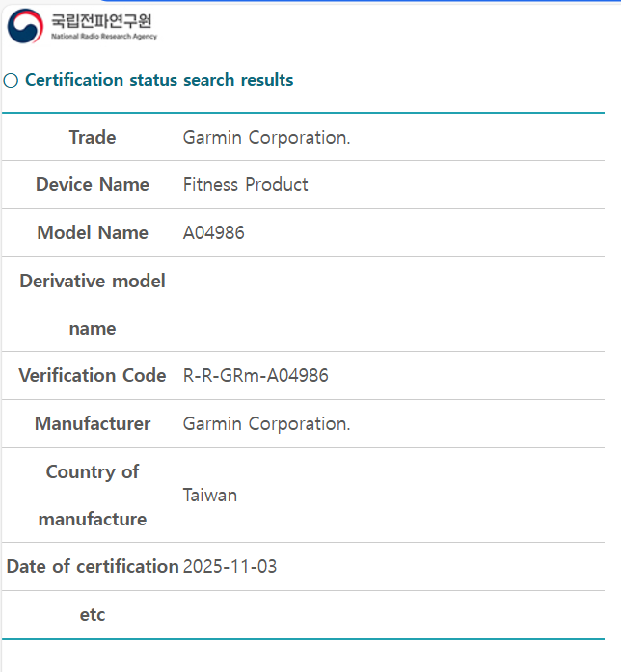This screenshot has height=672, width=621.
Task: Click the 'Verification Code' label
Action: coord(93,375)
